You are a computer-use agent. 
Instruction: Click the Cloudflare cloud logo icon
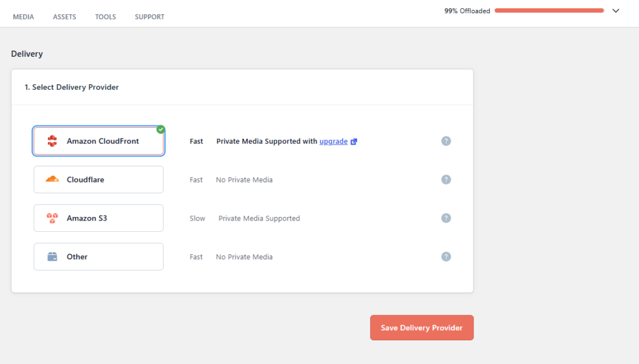(x=52, y=179)
